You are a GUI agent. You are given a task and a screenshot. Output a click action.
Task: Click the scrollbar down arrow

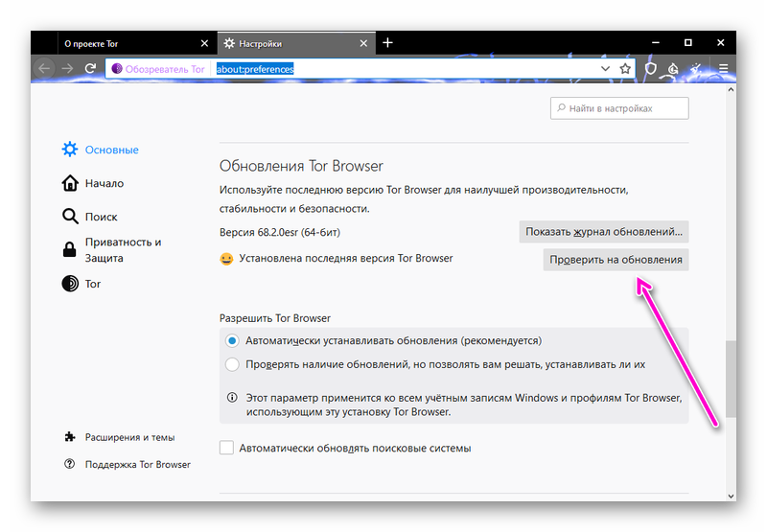[x=731, y=496]
